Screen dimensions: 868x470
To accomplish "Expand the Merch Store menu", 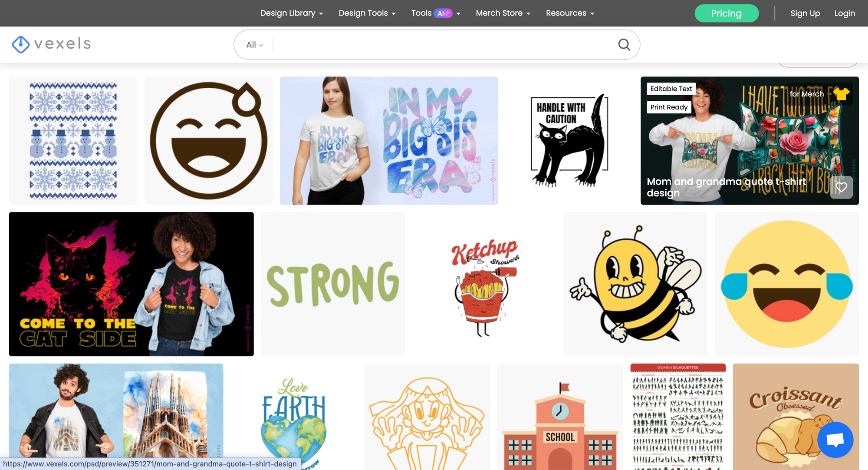I will tap(503, 13).
